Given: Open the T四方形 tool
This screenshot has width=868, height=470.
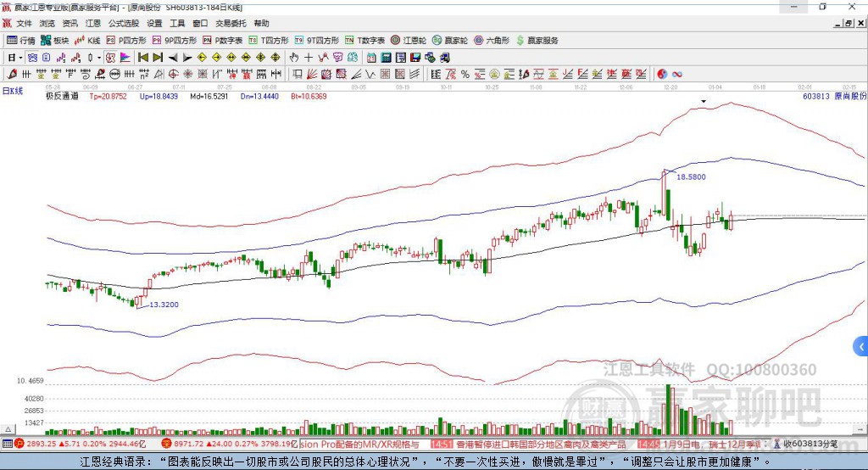Looking at the screenshot, I should [269, 41].
